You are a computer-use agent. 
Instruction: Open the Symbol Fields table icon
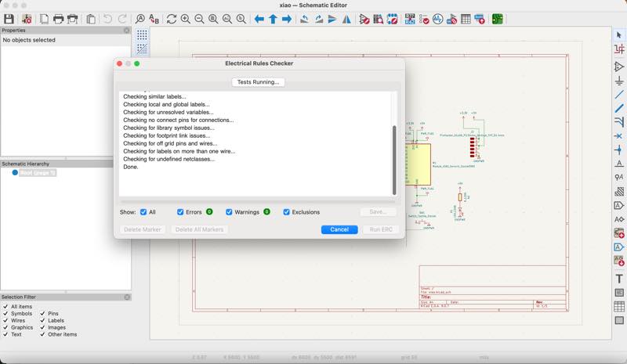tap(466, 19)
